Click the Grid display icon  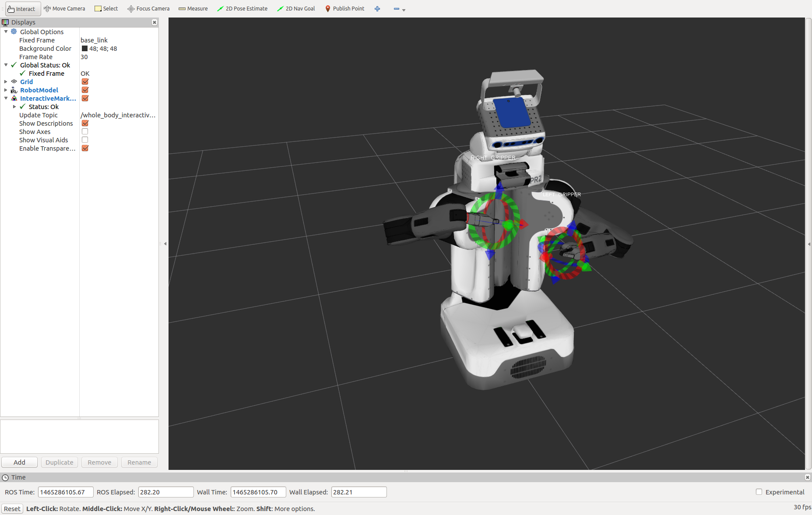pyautogui.click(x=14, y=81)
